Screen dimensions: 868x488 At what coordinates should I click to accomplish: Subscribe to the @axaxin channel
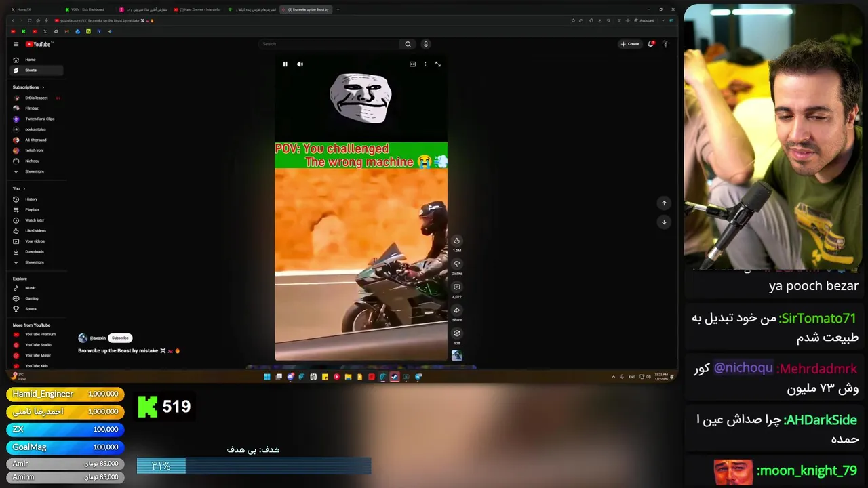coord(120,338)
